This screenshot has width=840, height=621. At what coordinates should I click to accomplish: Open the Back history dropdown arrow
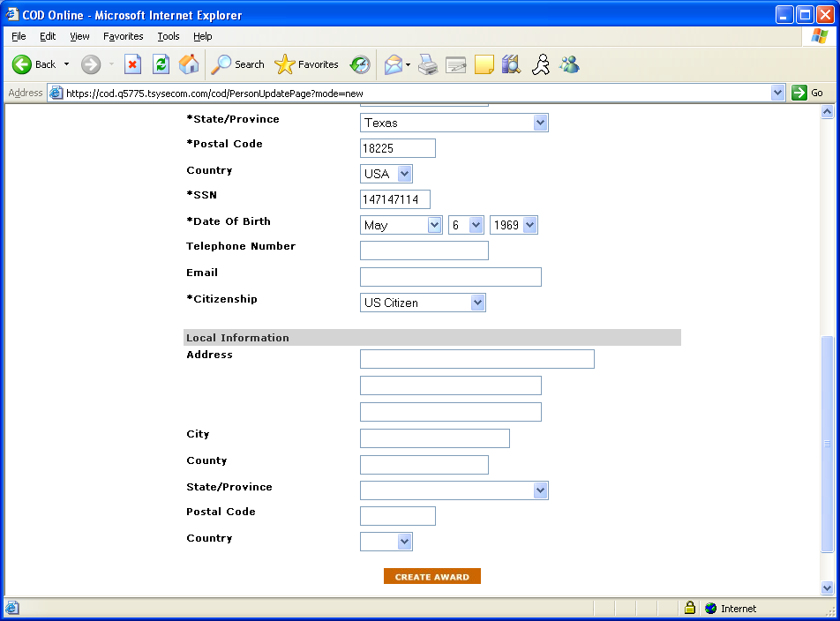point(66,64)
